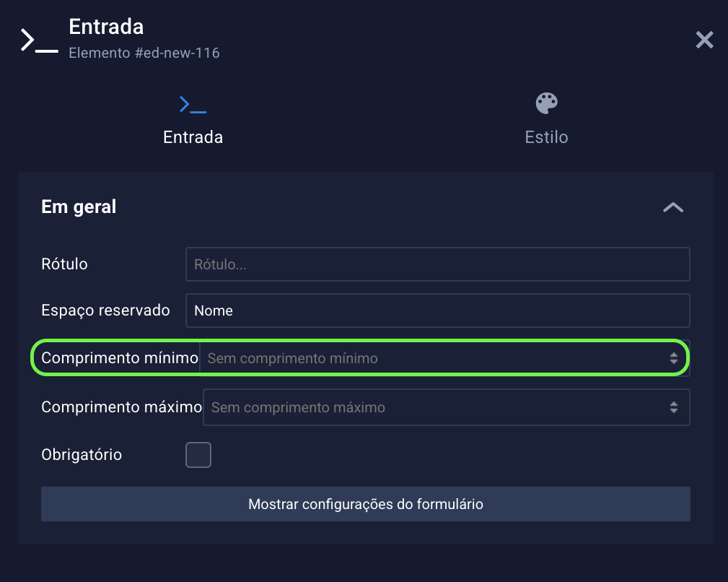Decrease Comprimento máximo with its down arrow
Screen dimensions: 728x582
(x=674, y=411)
